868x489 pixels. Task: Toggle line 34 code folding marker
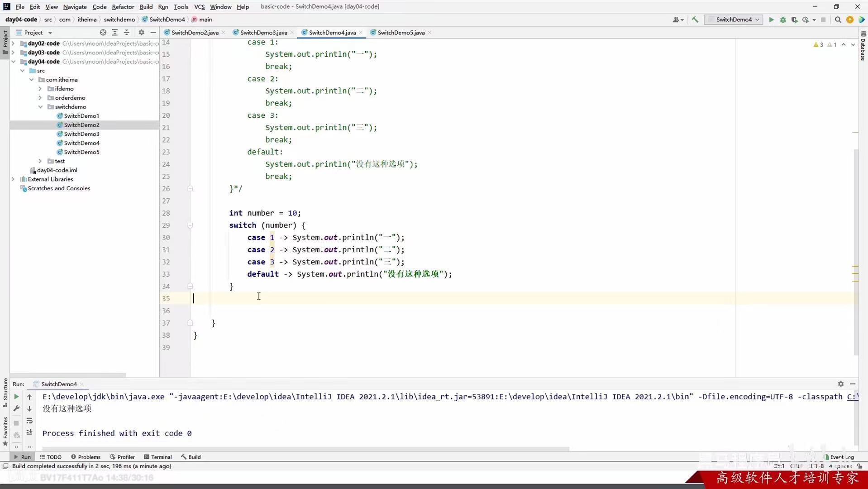[190, 286]
